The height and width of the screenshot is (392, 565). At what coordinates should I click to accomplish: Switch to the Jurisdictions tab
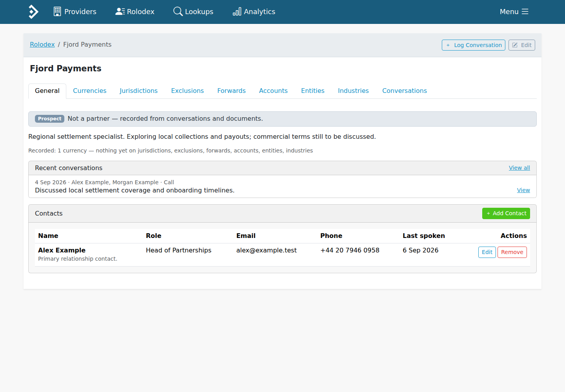(x=139, y=91)
